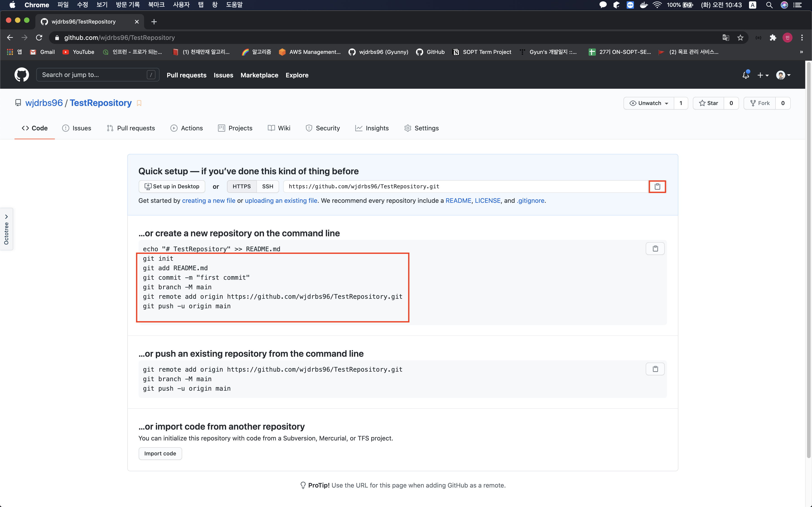This screenshot has height=507, width=812.
Task: Click the GitHub octocat home logo
Action: [22, 75]
